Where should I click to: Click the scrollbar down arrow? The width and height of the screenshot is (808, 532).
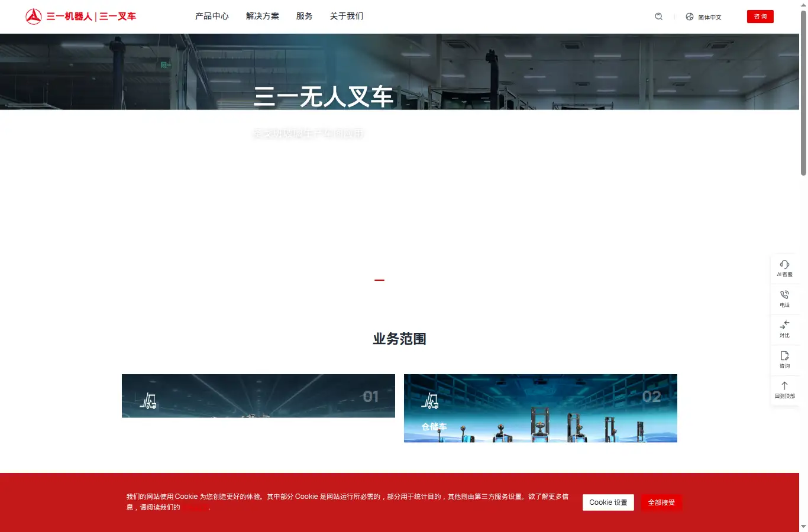803,526
